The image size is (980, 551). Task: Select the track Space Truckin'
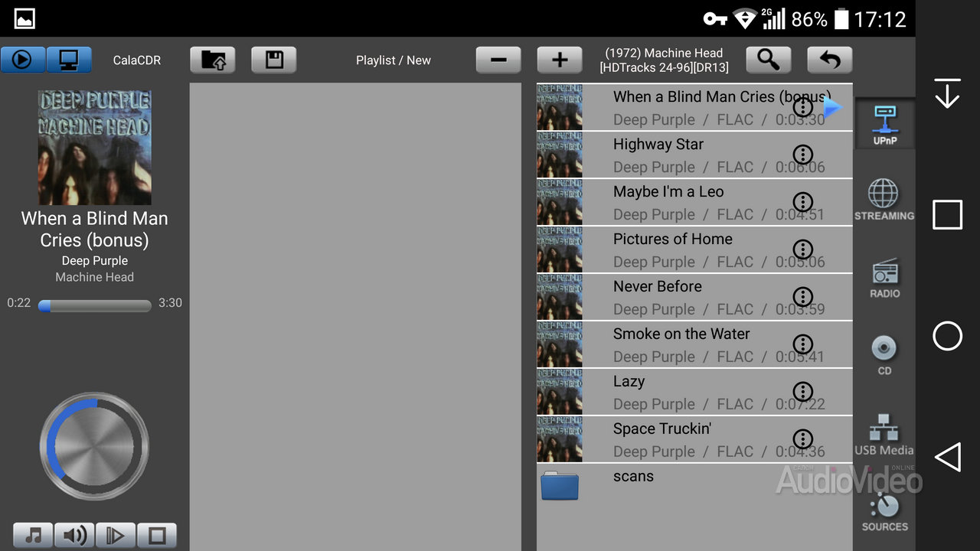(x=694, y=439)
